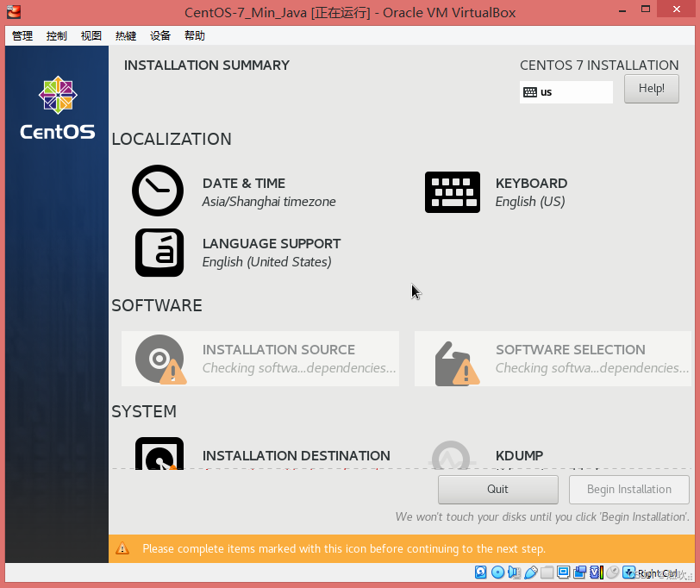The image size is (700, 588).
Task: Click English (US) keyboard text
Action: pyautogui.click(x=530, y=202)
